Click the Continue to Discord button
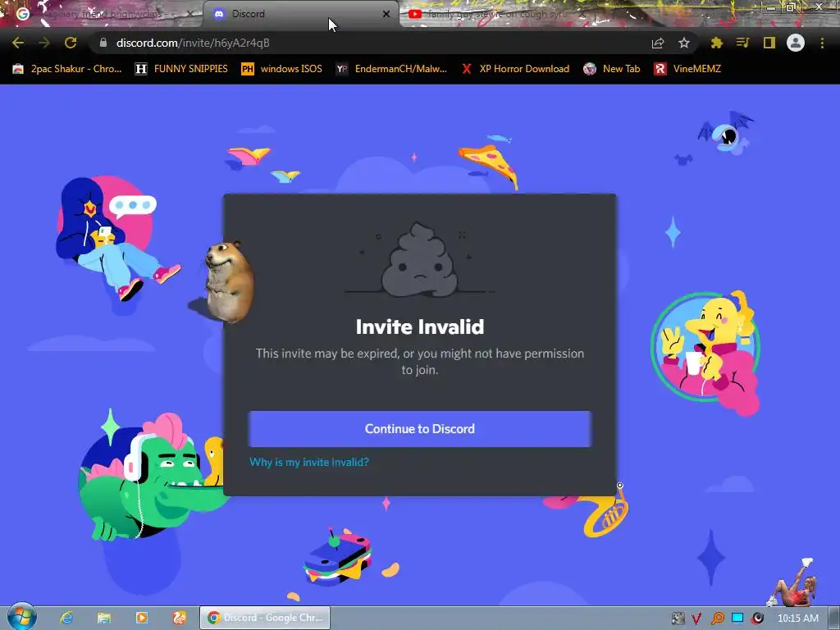This screenshot has height=630, width=840. [419, 428]
